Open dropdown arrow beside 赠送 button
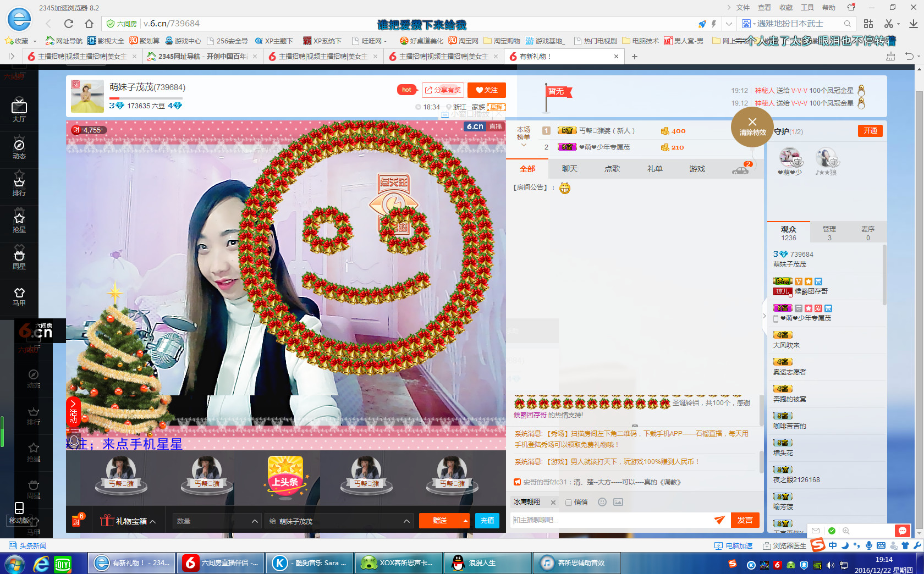The height and width of the screenshot is (574, 924). coord(465,520)
